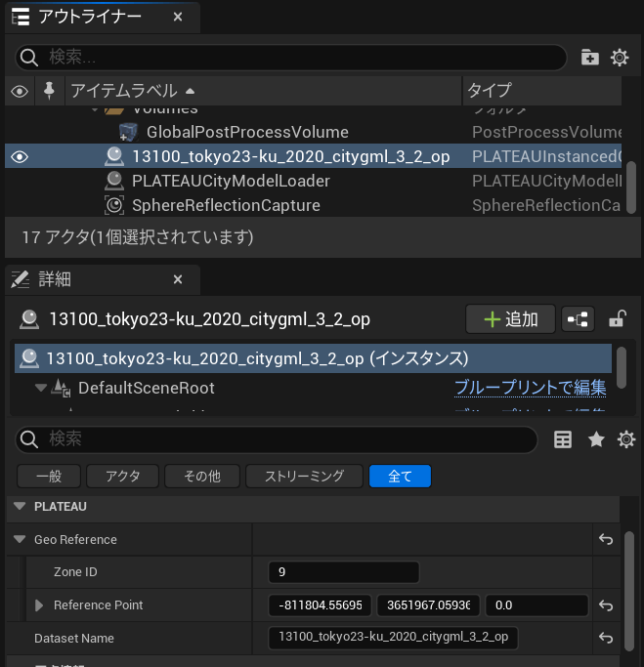The image size is (644, 667).
Task: Click the 追加 add component button
Action: pos(510,319)
